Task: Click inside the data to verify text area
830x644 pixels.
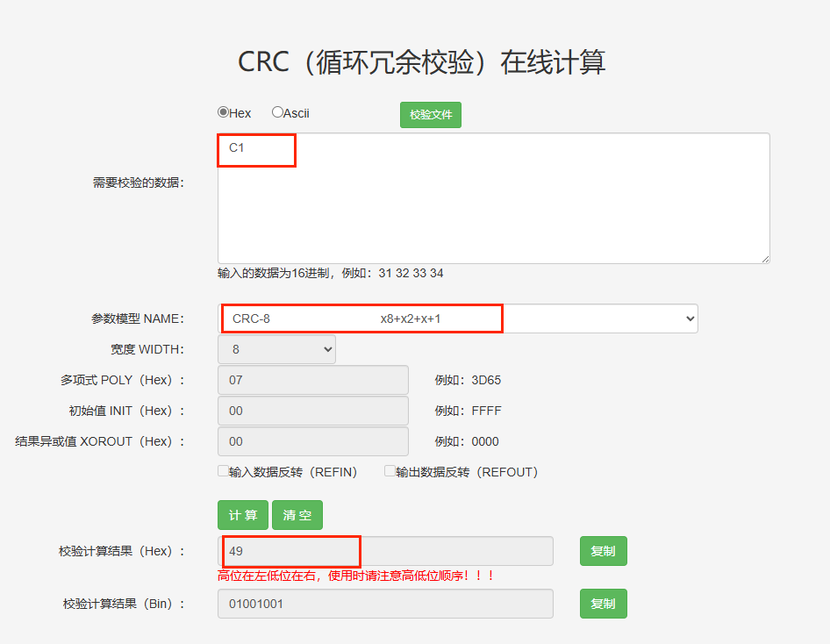Action: 493,198
